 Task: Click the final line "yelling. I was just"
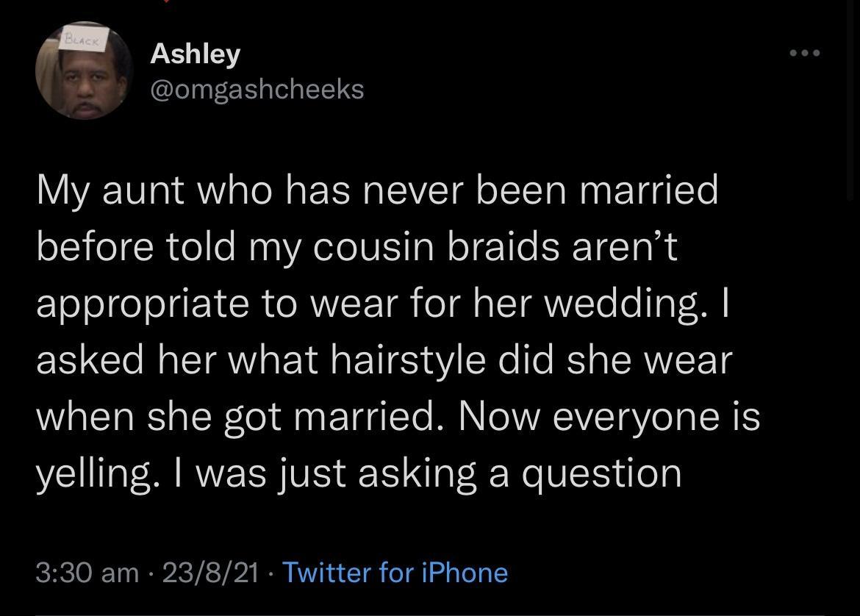[359, 473]
